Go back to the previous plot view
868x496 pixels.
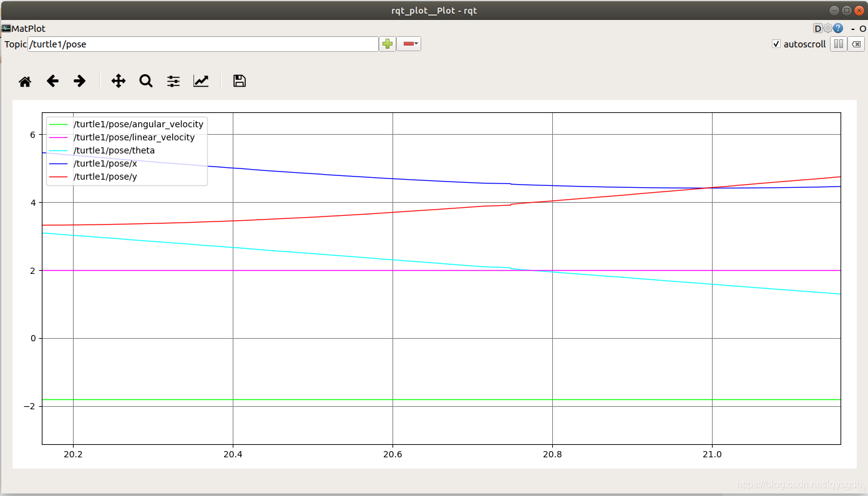(52, 81)
